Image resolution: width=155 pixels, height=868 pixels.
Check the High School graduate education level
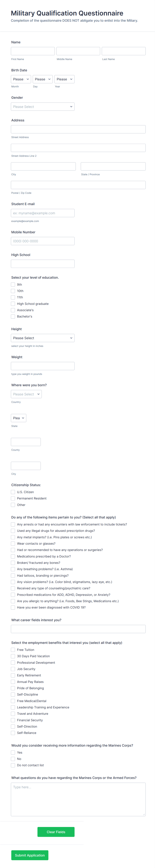pos(13,304)
